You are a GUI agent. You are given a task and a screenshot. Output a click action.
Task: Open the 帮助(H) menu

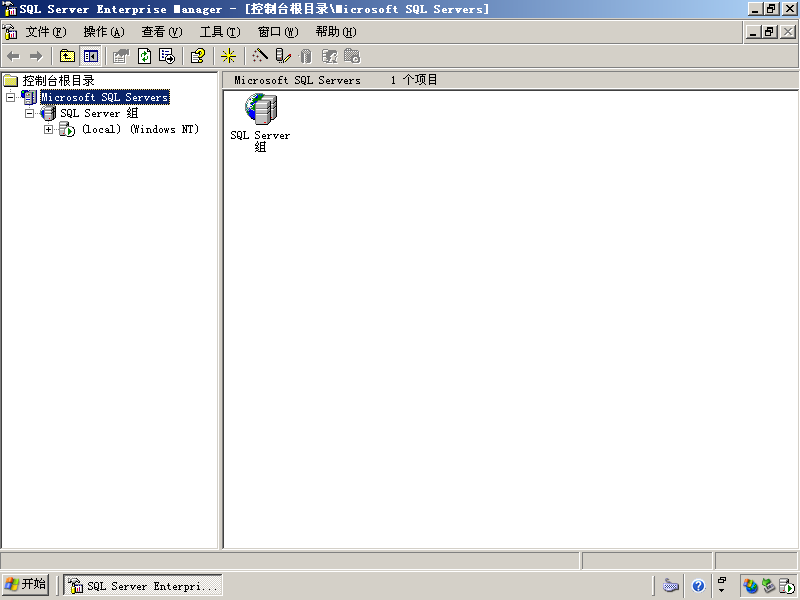[x=336, y=32]
